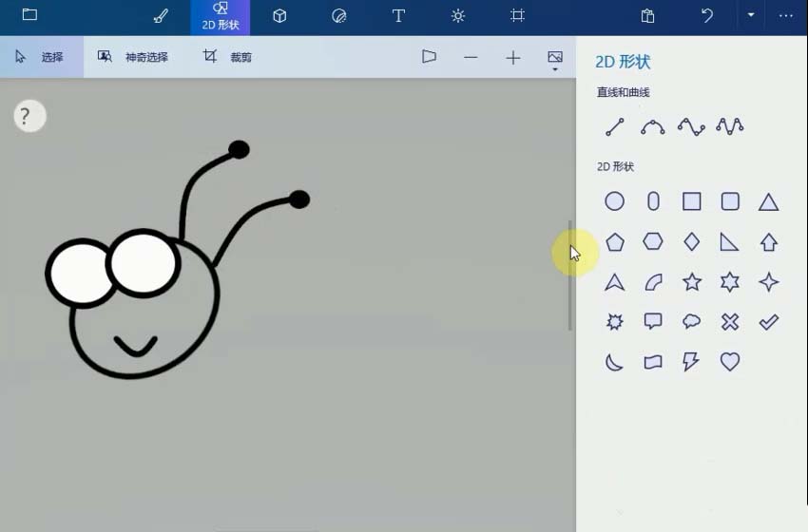
Task: Select the three-point curve tool
Action: point(653,126)
